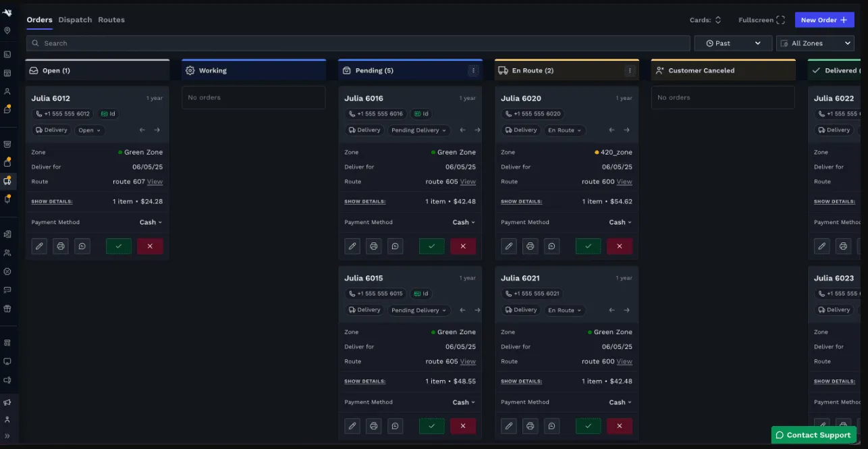This screenshot has width=868, height=449.
Task: Click the Contact Support button
Action: click(x=813, y=435)
